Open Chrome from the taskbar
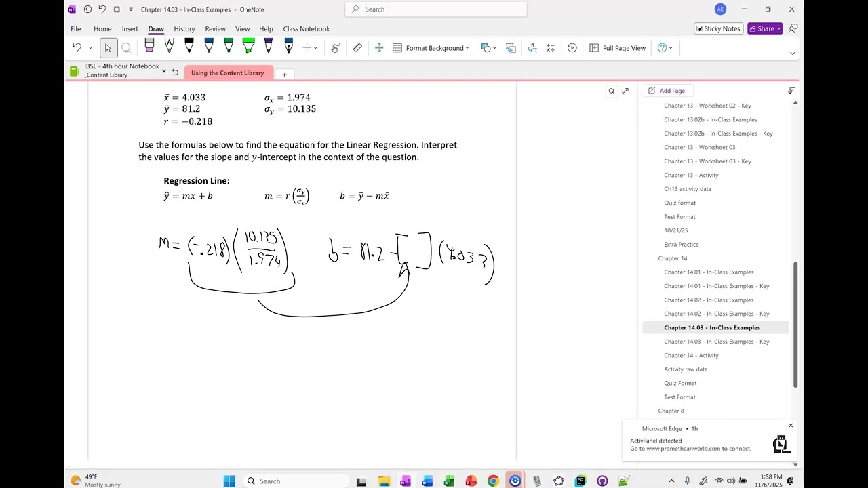 point(493,481)
